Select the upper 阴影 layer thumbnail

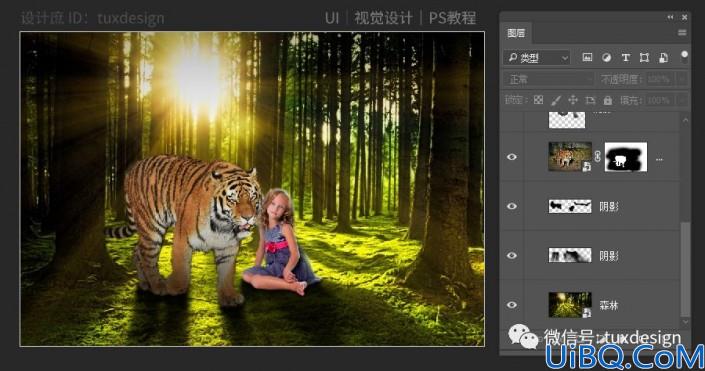[570, 206]
